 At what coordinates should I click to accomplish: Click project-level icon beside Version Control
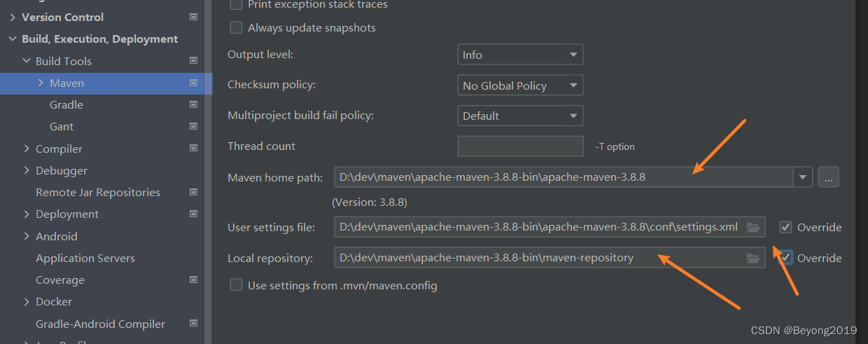pos(193,17)
